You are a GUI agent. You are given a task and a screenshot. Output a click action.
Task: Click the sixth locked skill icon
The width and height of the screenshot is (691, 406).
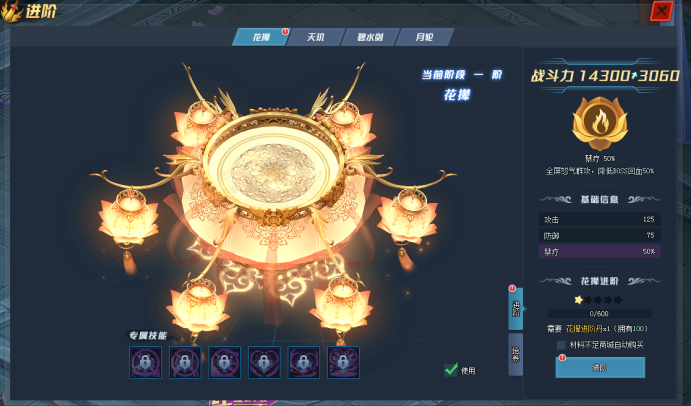click(x=343, y=362)
